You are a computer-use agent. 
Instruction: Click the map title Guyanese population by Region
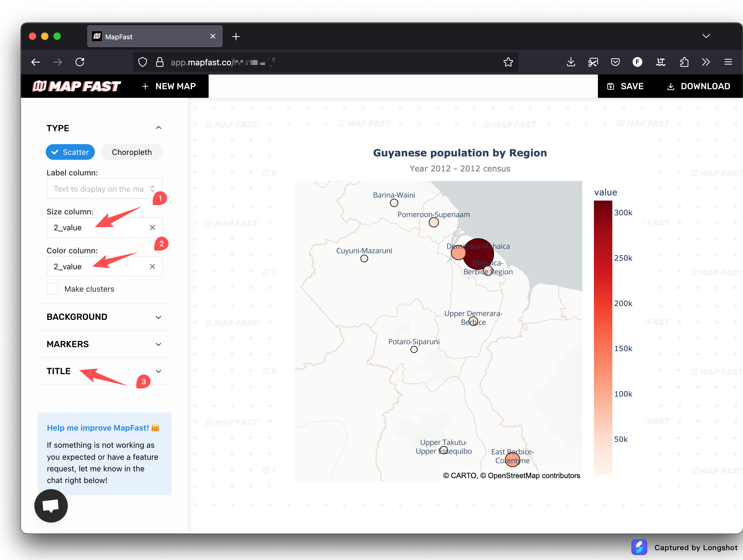[460, 153]
